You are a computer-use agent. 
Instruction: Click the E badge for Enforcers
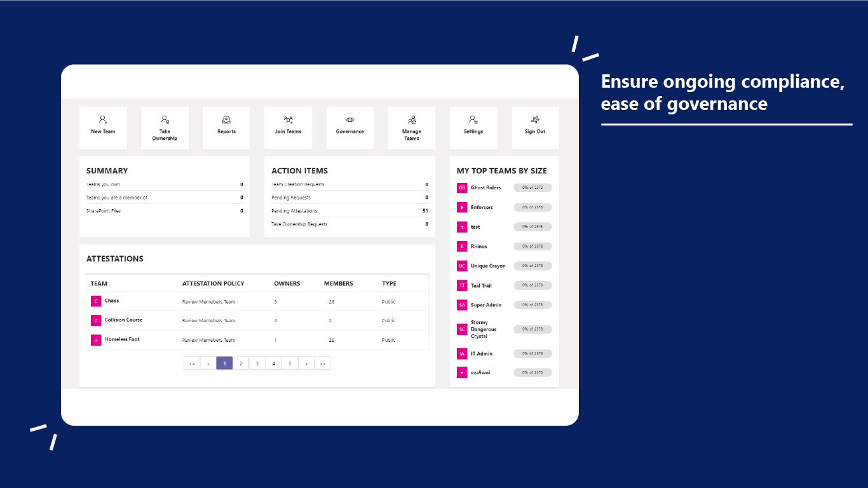coord(462,207)
